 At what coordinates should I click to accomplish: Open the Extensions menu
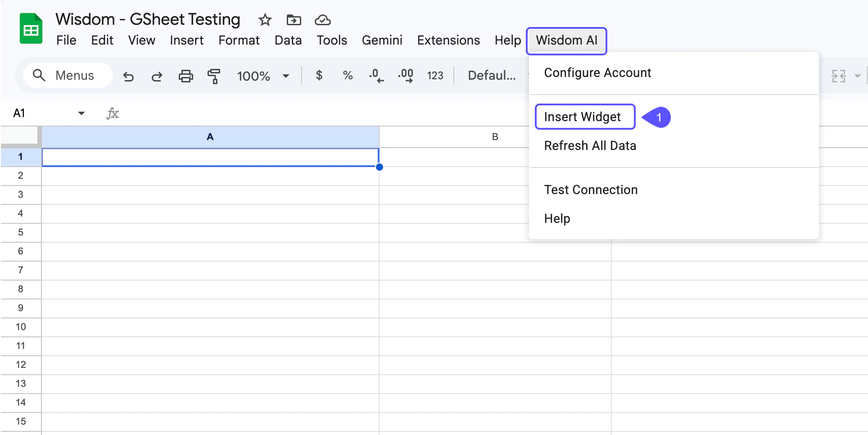point(448,40)
